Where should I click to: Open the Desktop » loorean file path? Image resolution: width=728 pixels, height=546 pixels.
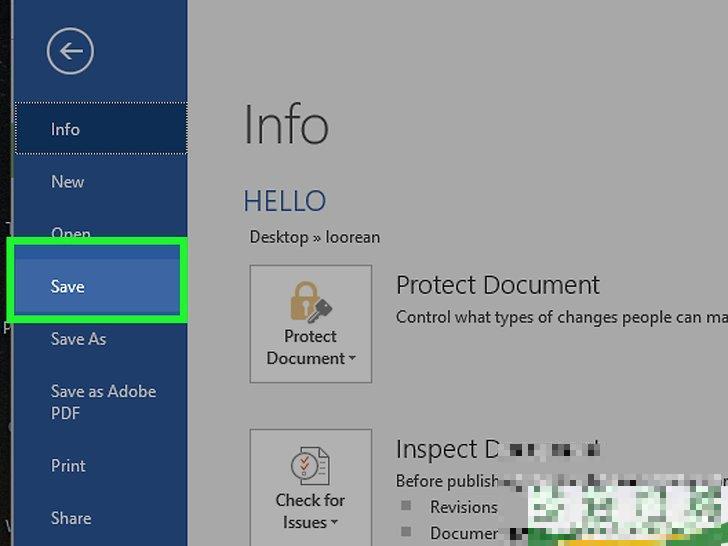tap(315, 238)
